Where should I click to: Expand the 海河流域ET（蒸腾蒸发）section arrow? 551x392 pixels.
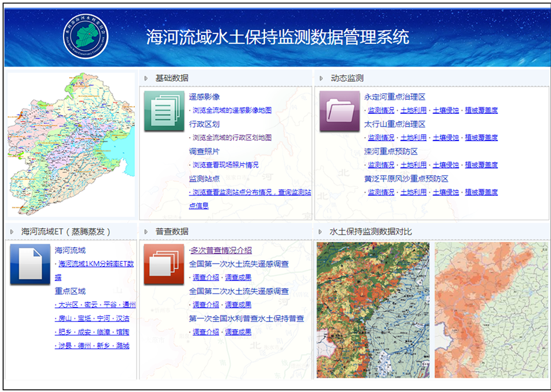(12, 232)
